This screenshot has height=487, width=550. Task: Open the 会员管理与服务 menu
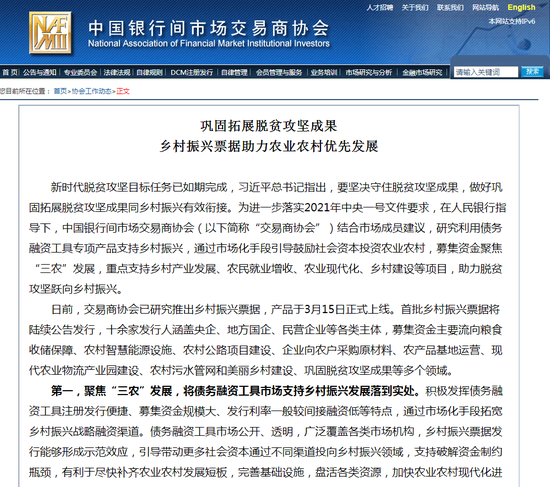(279, 72)
